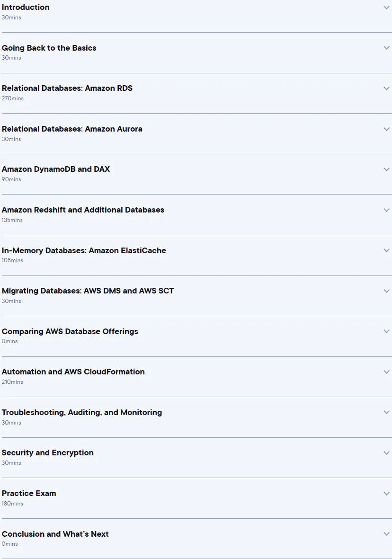Screen dimensions: 392x559
Task: Expand Amazon Redshift and Additional Databases chevron
Action: [386, 210]
